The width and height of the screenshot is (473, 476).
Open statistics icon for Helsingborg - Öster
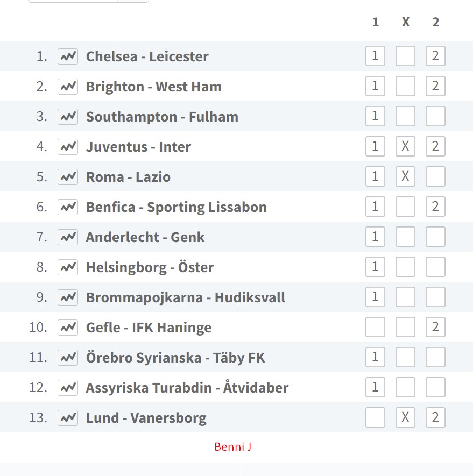tap(68, 267)
